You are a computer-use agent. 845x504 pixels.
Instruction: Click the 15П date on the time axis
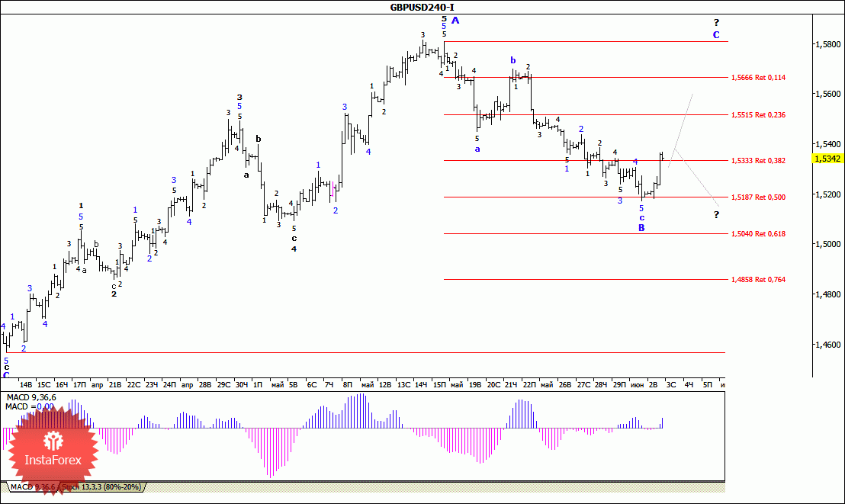point(439,385)
